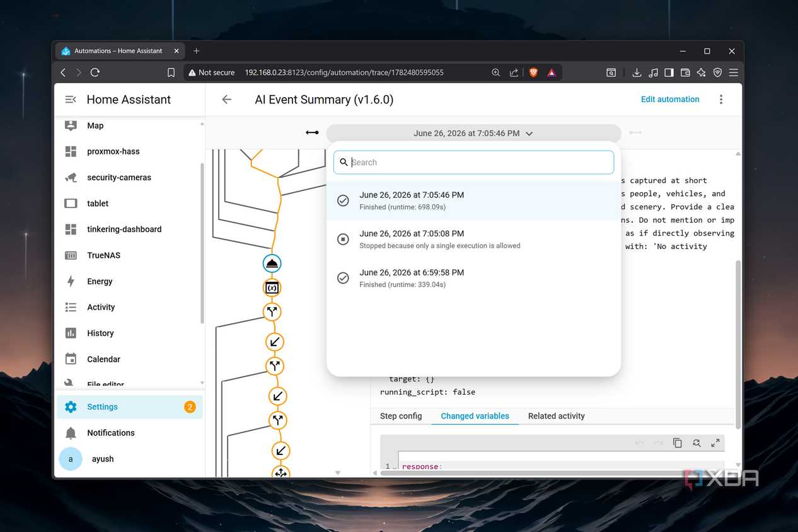Viewport: 798px width, 532px height.
Task: Select the variables (x) node in graph
Action: click(272, 288)
